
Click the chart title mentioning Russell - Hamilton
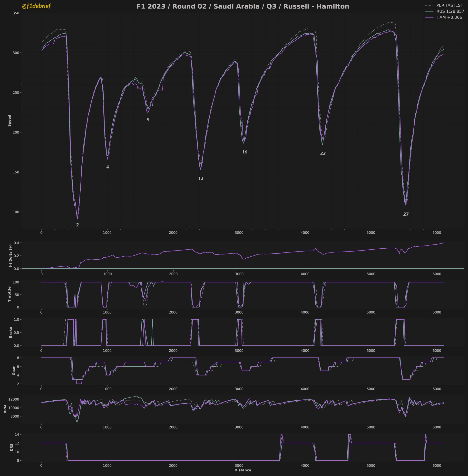click(x=243, y=6)
